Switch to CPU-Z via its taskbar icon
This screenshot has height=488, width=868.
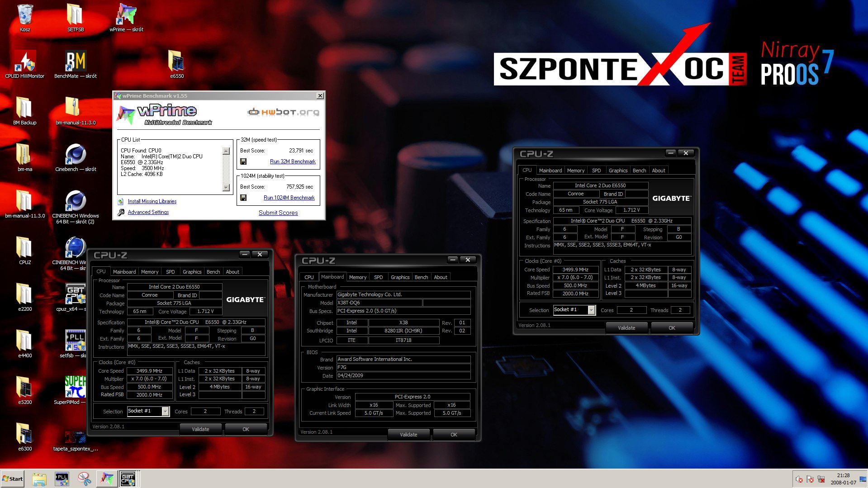[x=128, y=479]
